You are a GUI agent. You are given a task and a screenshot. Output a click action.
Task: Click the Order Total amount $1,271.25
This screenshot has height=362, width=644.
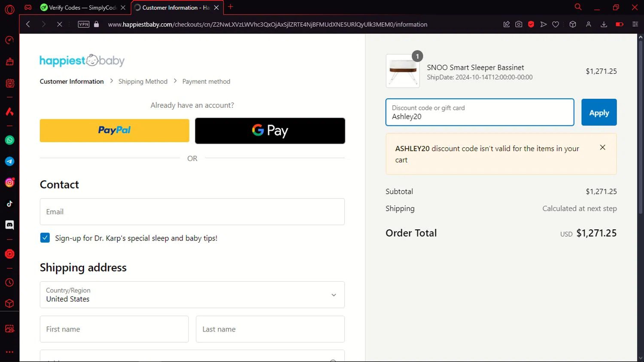[596, 233]
